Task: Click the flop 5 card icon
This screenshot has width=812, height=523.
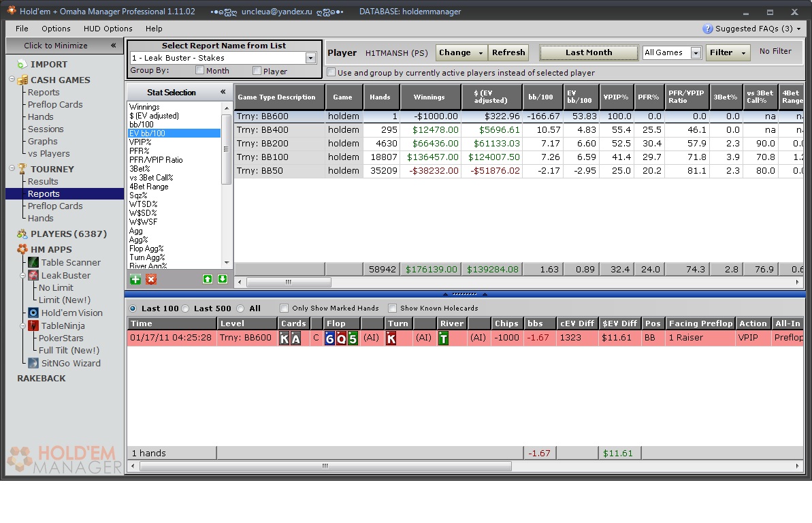Action: (x=353, y=338)
